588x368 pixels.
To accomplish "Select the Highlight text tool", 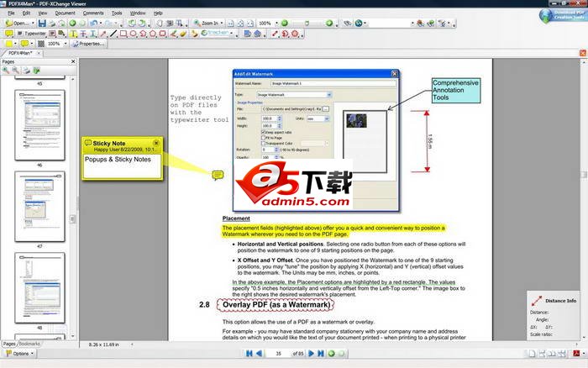I will tap(73, 34).
